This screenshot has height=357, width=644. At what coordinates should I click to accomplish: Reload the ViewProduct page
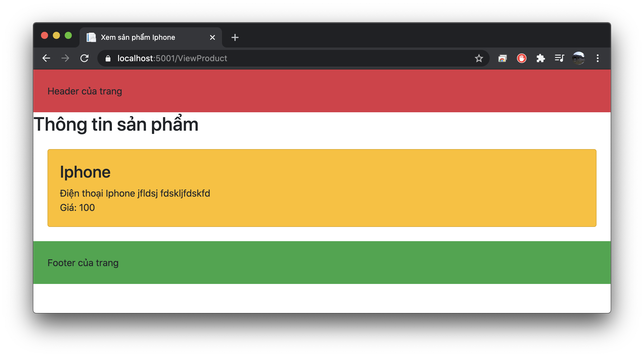click(85, 58)
